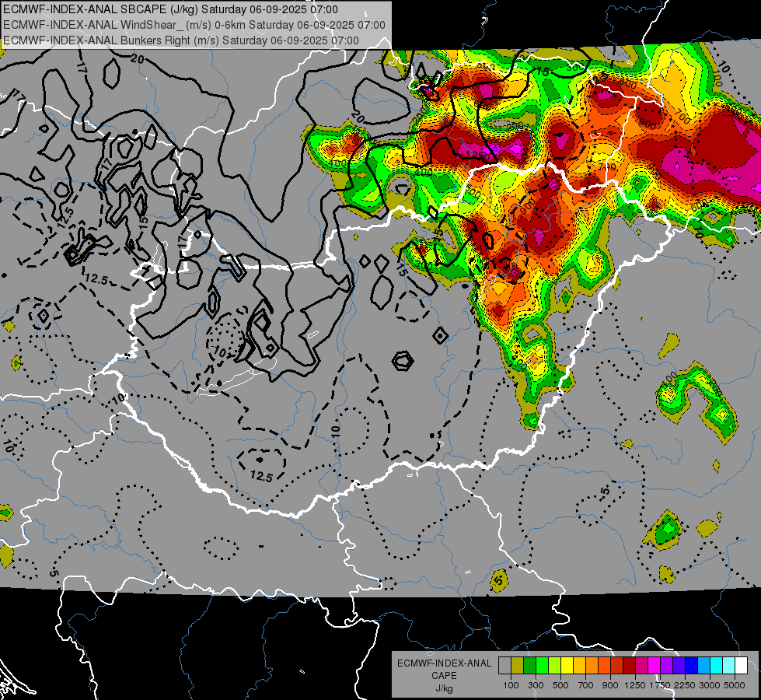Select the dark red legend swatch
761x700 pixels.
(x=630, y=666)
